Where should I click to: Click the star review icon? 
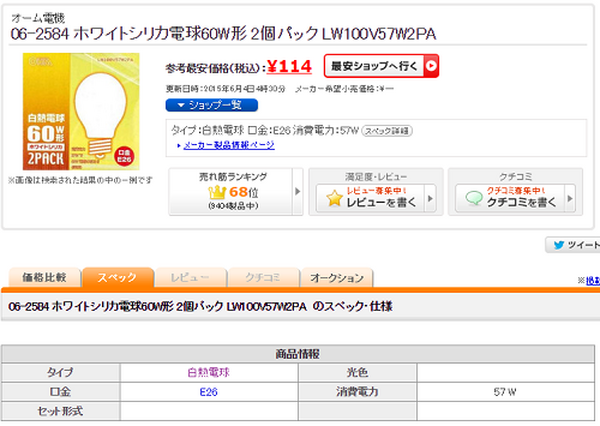334,198
